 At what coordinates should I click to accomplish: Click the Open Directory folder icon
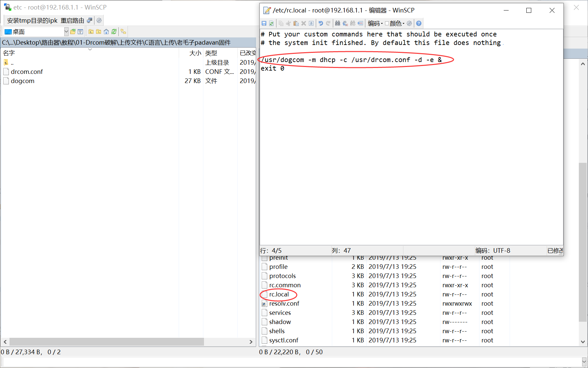[73, 32]
